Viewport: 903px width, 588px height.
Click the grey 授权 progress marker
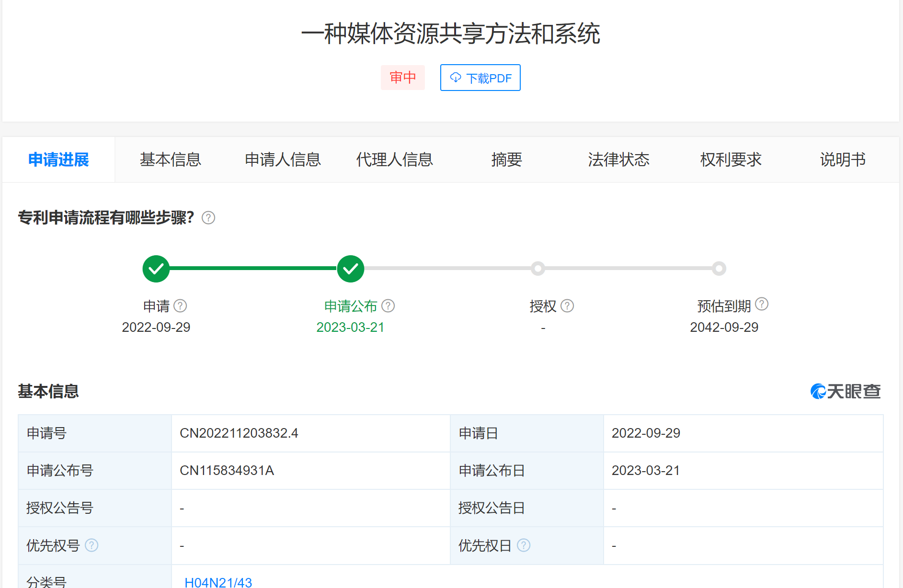(538, 269)
